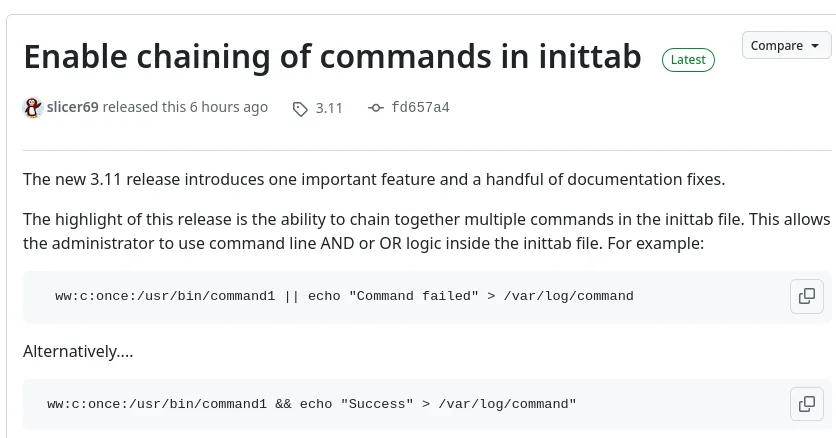
Task: Click the 'released this' text after slicer69
Action: pos(144,107)
